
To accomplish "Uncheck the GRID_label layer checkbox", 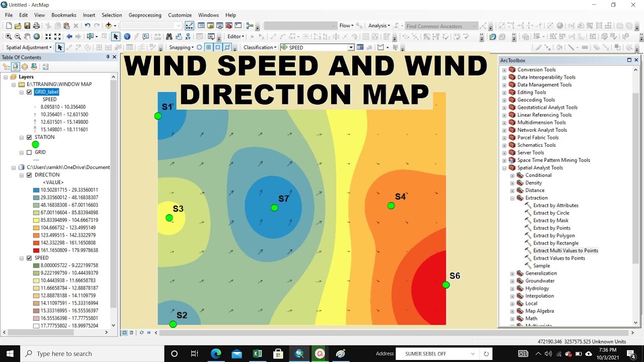I will 29,92.
